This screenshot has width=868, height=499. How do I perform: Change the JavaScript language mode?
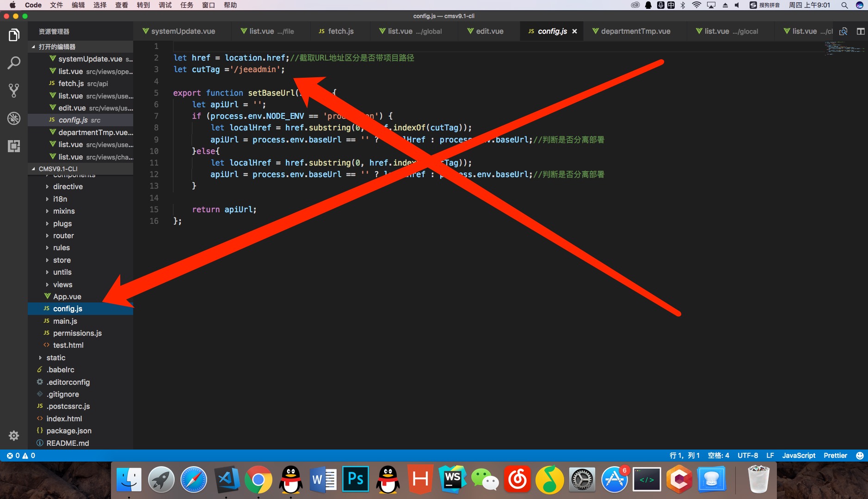click(x=799, y=456)
